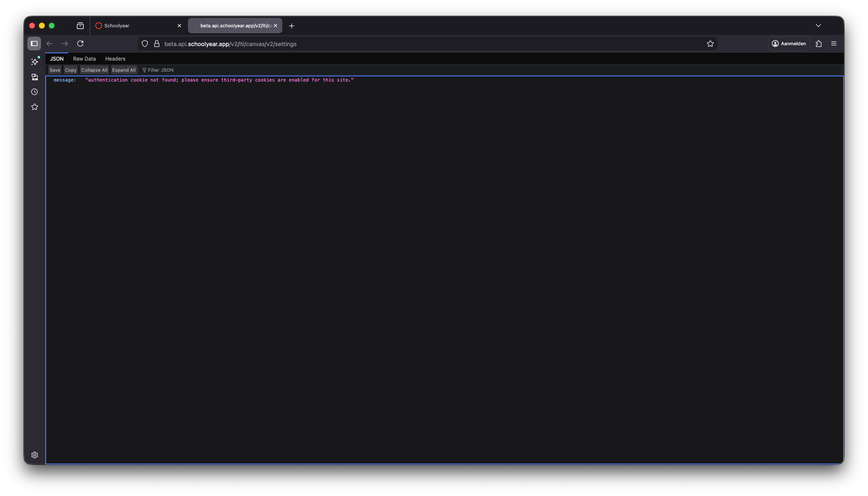Click the Collapse All button
Viewport: 868px width, 496px height.
[x=94, y=70]
